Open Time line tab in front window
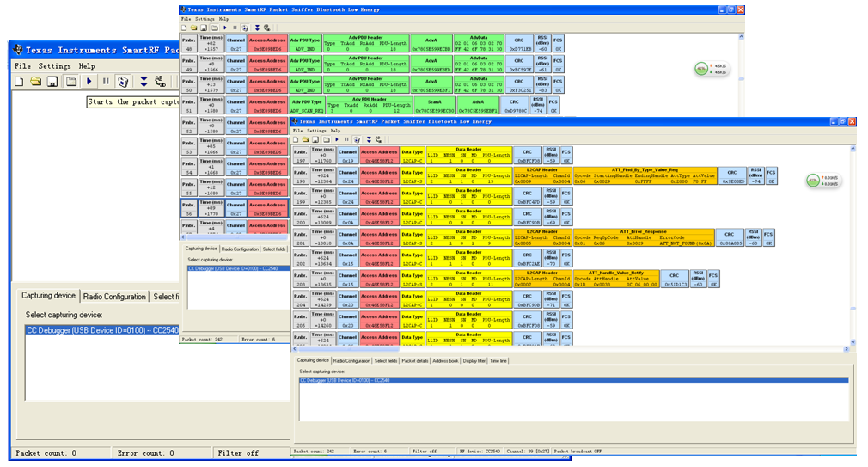 pyautogui.click(x=498, y=361)
